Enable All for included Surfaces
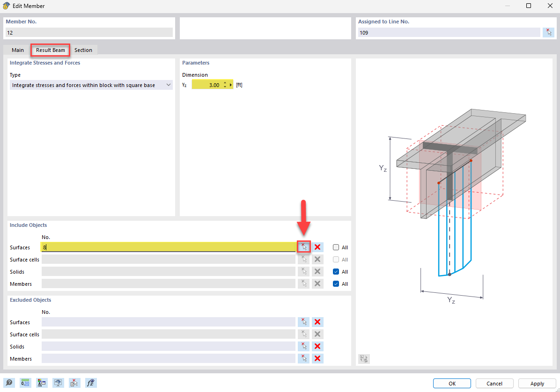This screenshot has width=560, height=392. point(335,247)
